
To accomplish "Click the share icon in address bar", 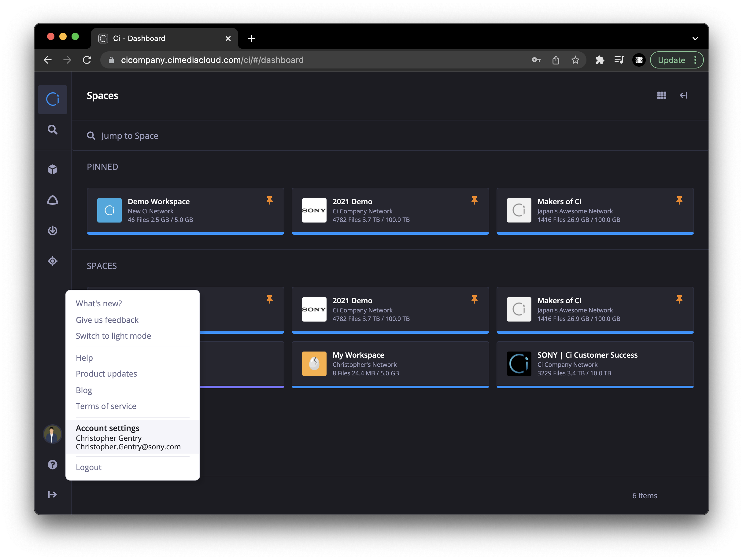I will 556,60.
